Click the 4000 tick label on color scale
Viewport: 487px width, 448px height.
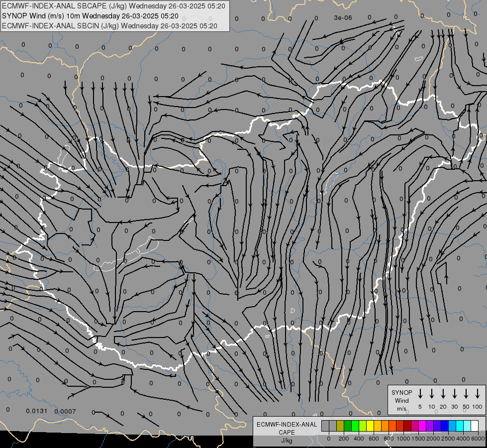click(x=463, y=439)
